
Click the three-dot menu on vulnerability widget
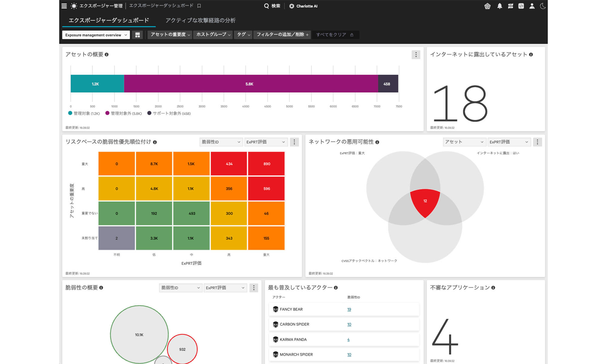(254, 288)
